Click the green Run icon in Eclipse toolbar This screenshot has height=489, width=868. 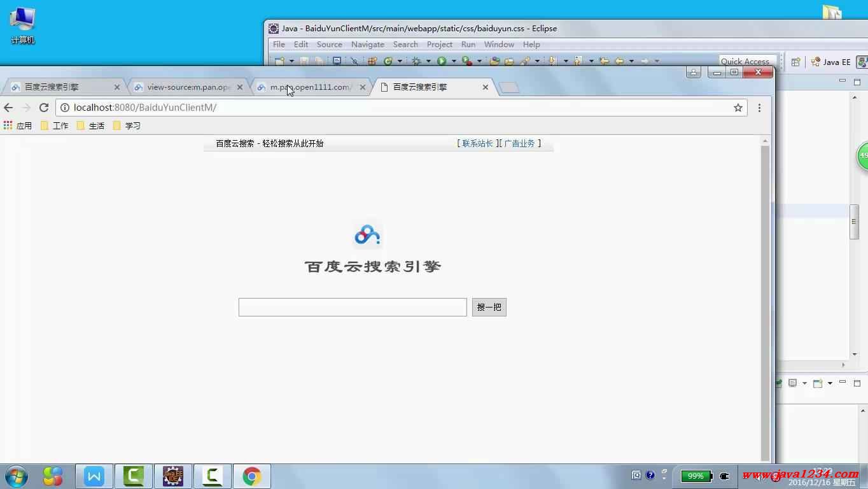tap(442, 61)
